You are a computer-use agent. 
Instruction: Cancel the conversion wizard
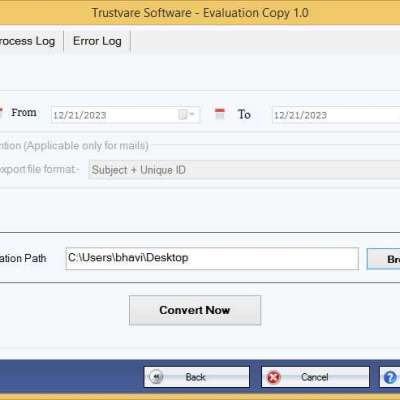[315, 377]
